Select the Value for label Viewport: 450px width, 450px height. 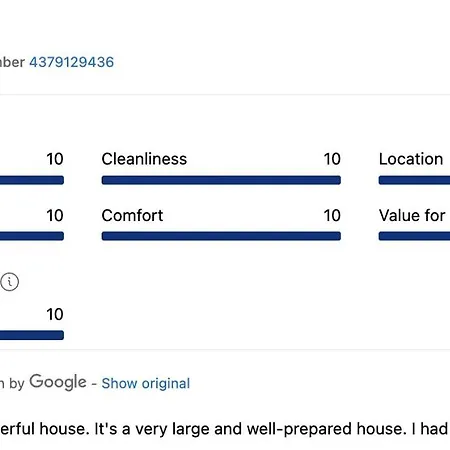(x=412, y=215)
